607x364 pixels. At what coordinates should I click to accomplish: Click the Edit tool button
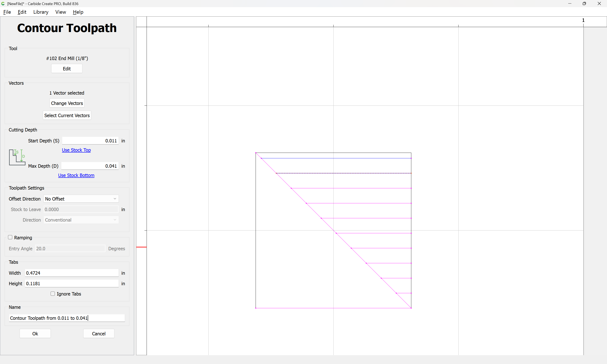(x=67, y=69)
